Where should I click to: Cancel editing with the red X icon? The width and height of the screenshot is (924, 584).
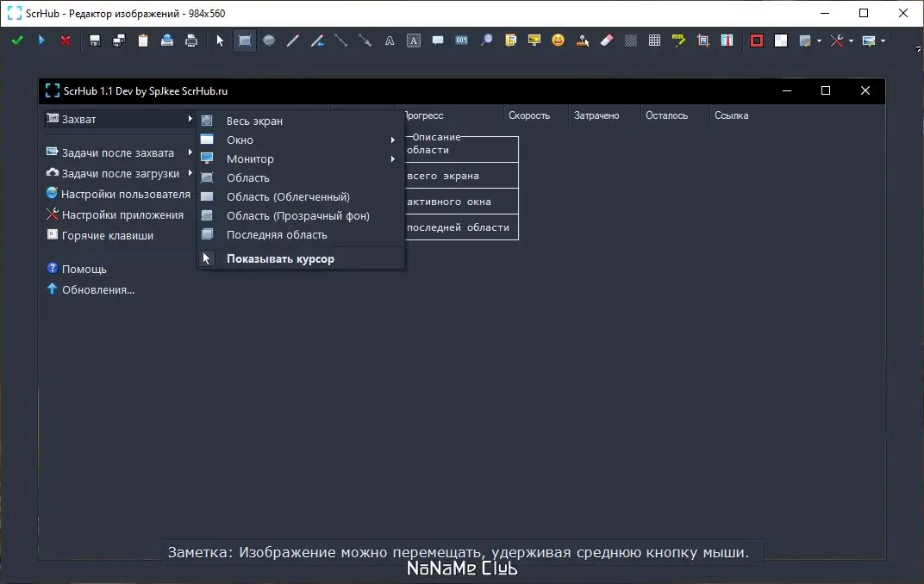click(x=66, y=40)
